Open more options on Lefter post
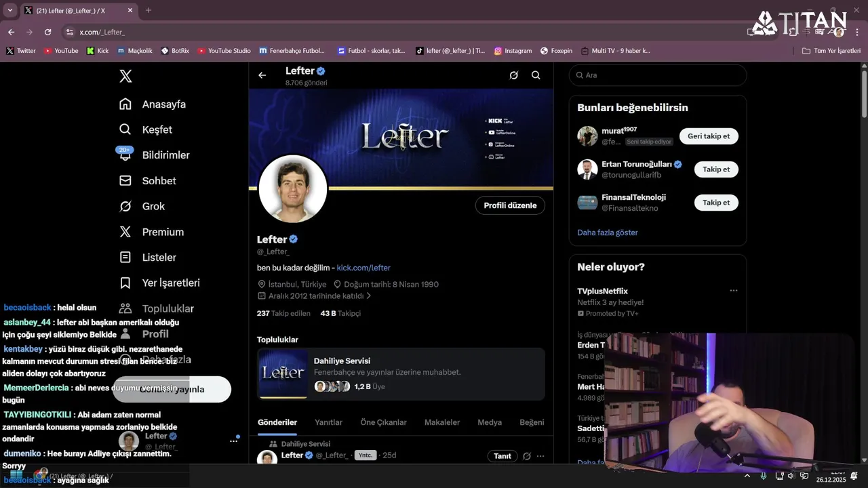The height and width of the screenshot is (488, 868). pyautogui.click(x=540, y=456)
